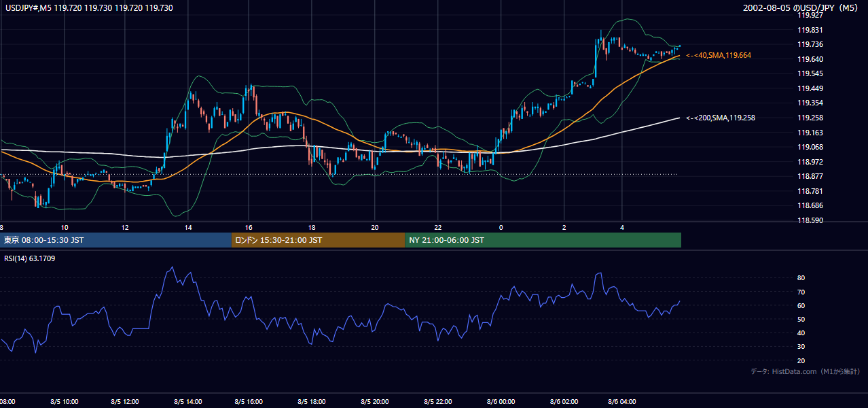Click the 200 SMA 119.258 white label
This screenshot has width=868, height=408.
point(721,118)
